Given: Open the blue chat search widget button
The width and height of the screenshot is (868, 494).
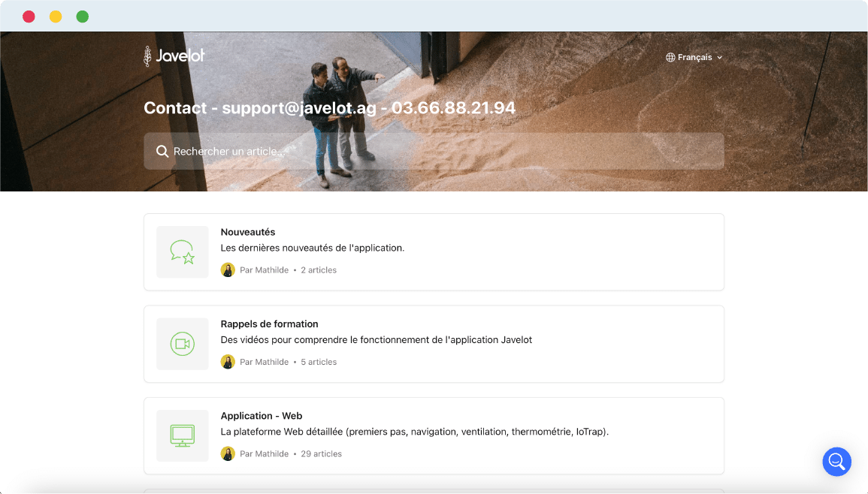Looking at the screenshot, I should pyautogui.click(x=836, y=461).
